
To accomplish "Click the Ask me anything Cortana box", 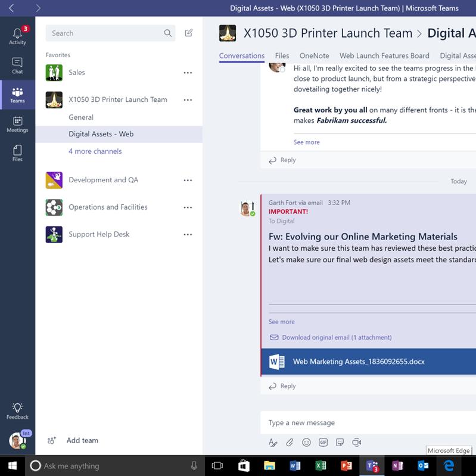I will pyautogui.click(x=114, y=466).
